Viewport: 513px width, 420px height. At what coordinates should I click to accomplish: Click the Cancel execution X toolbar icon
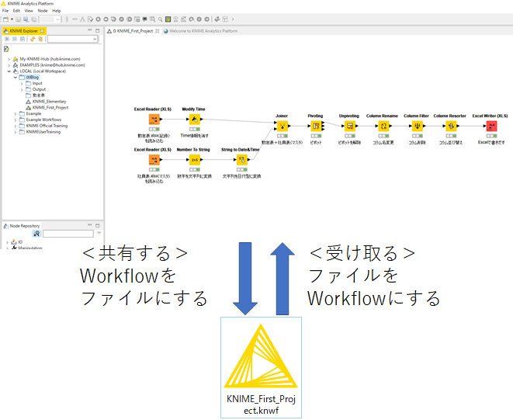121,19
